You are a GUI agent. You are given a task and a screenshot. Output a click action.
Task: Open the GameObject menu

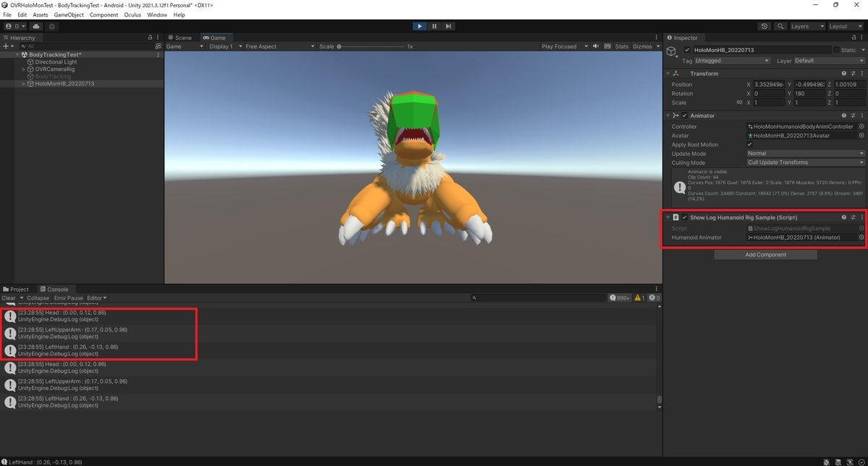pos(69,14)
